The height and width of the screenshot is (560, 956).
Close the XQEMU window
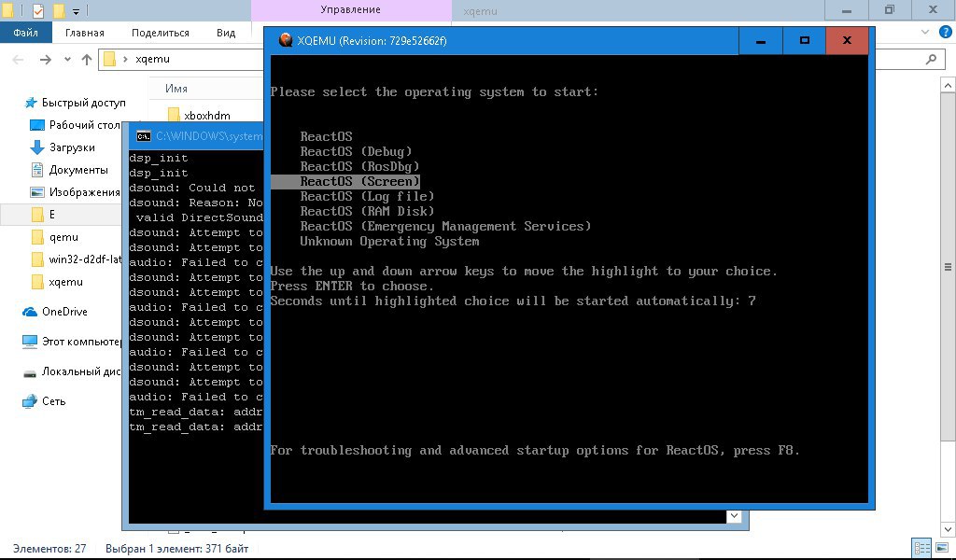coord(847,41)
